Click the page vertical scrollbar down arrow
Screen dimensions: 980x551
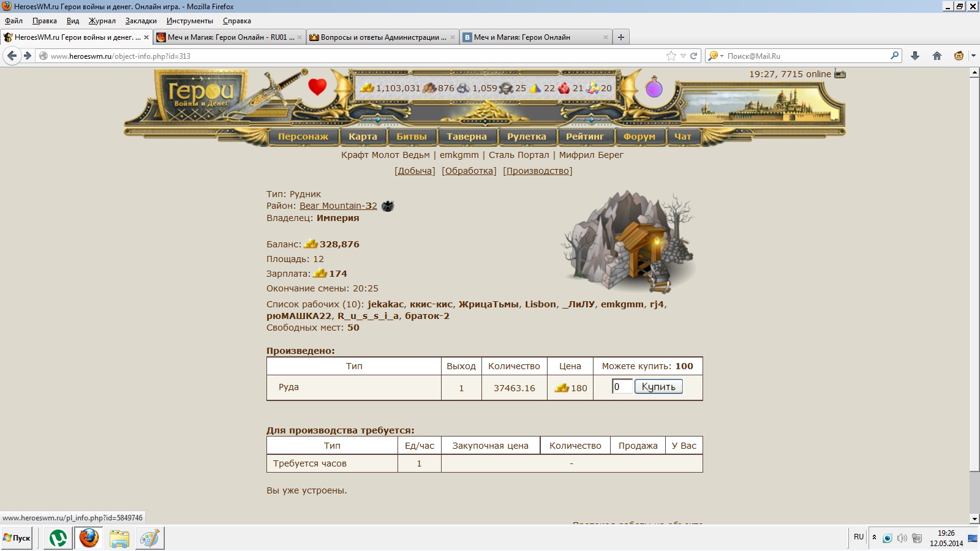[974, 519]
